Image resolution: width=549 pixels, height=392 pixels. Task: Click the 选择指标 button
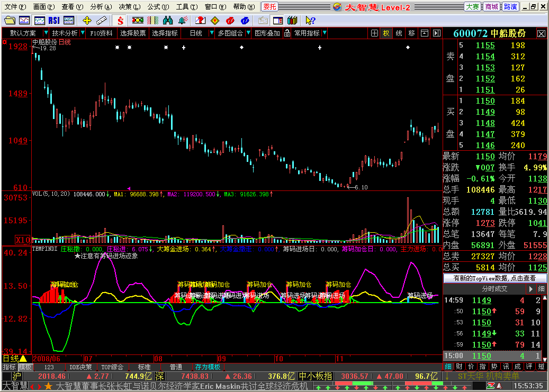click(x=165, y=33)
